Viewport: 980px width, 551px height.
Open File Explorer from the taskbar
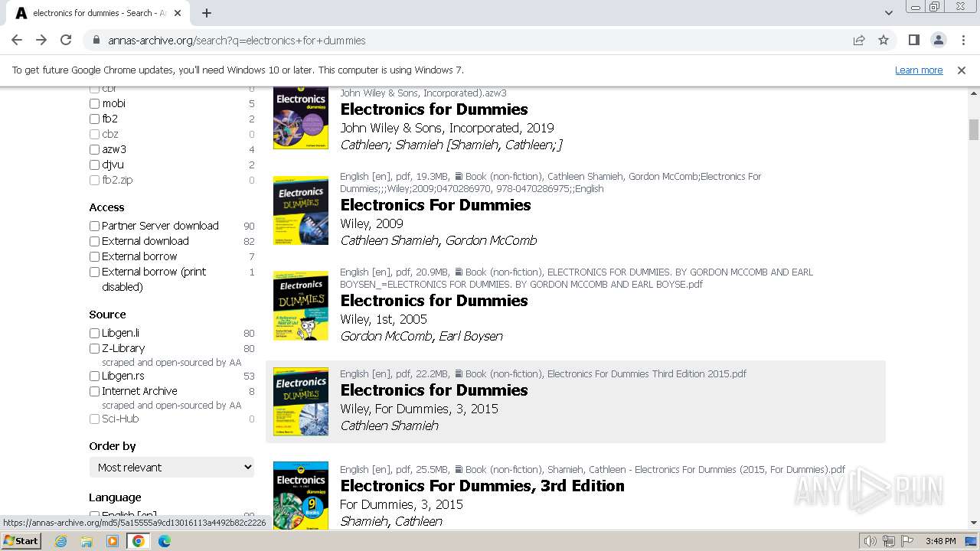tap(87, 541)
